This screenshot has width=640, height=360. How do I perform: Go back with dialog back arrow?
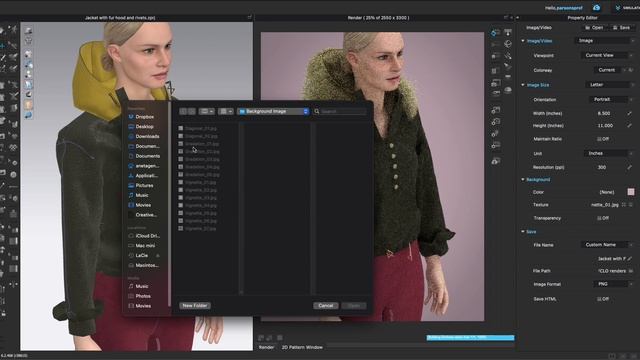183,111
